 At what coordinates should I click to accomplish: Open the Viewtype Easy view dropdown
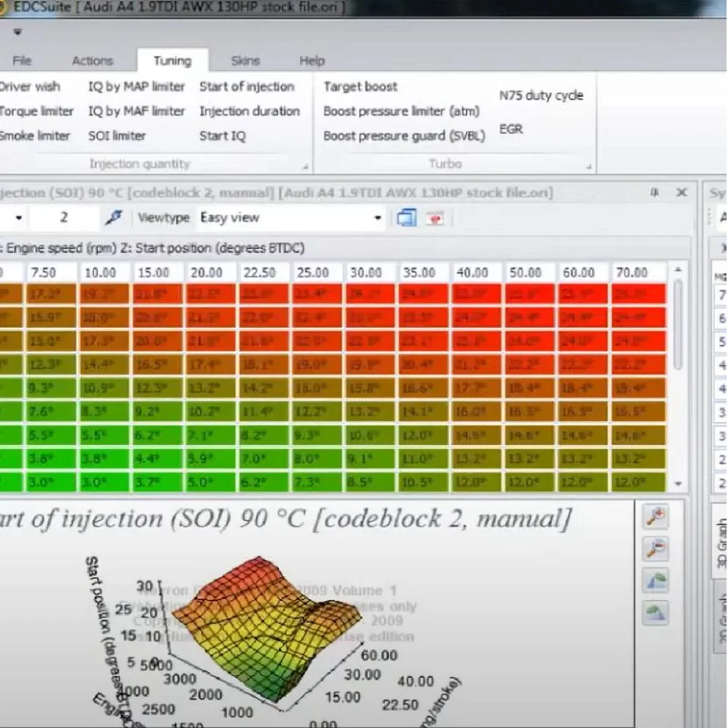click(377, 218)
